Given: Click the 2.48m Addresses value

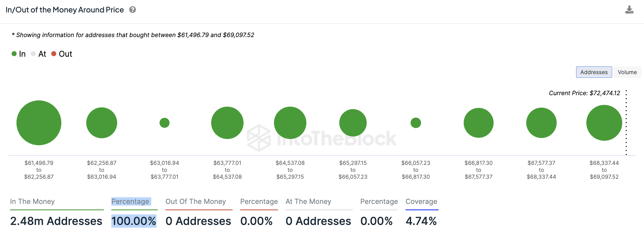Looking at the screenshot, I should (55, 221).
